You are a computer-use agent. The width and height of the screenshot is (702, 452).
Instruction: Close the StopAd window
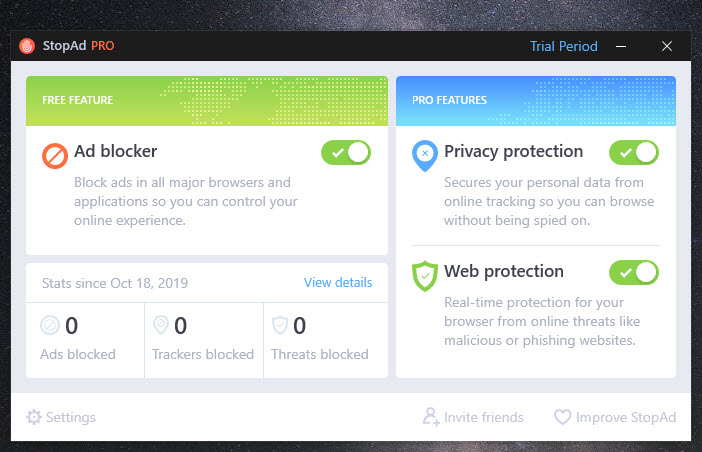tap(667, 46)
